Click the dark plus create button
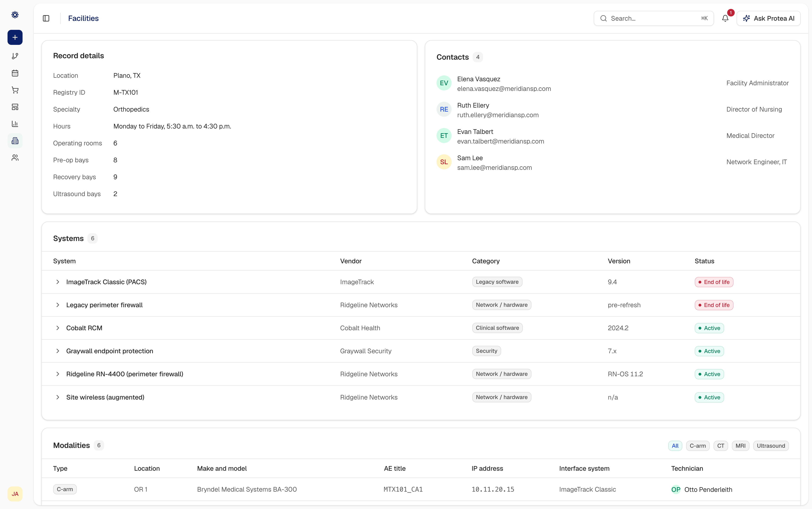The height and width of the screenshot is (509, 812). pyautogui.click(x=15, y=37)
